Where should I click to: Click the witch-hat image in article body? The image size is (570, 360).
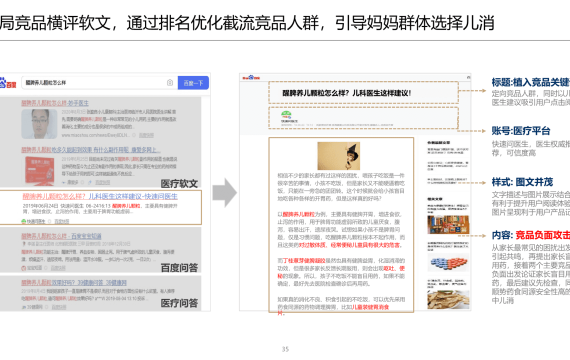tap(338, 156)
